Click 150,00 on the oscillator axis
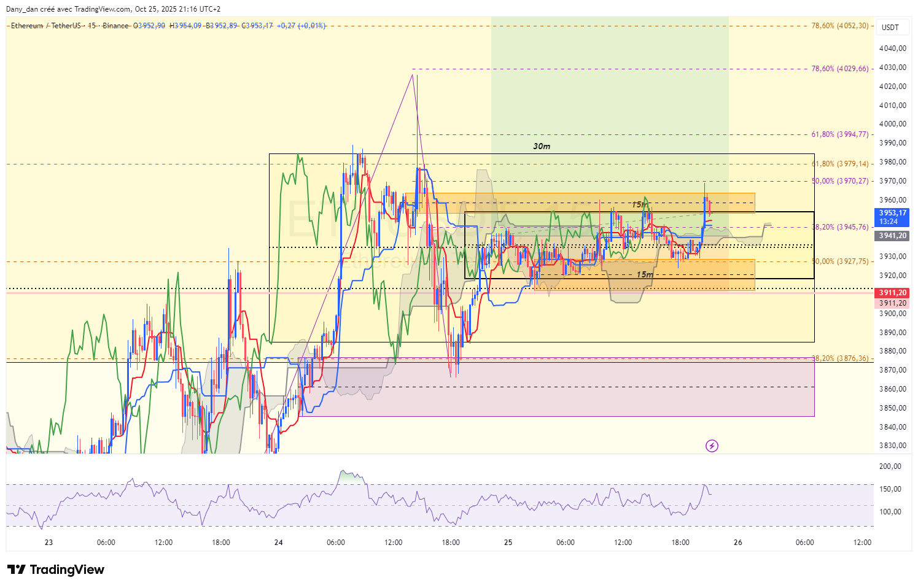The image size is (918, 588). [x=890, y=489]
